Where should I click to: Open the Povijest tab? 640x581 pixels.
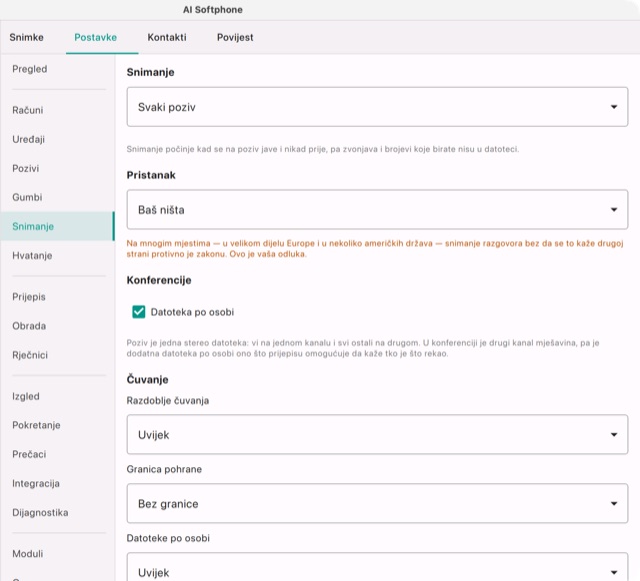[235, 37]
